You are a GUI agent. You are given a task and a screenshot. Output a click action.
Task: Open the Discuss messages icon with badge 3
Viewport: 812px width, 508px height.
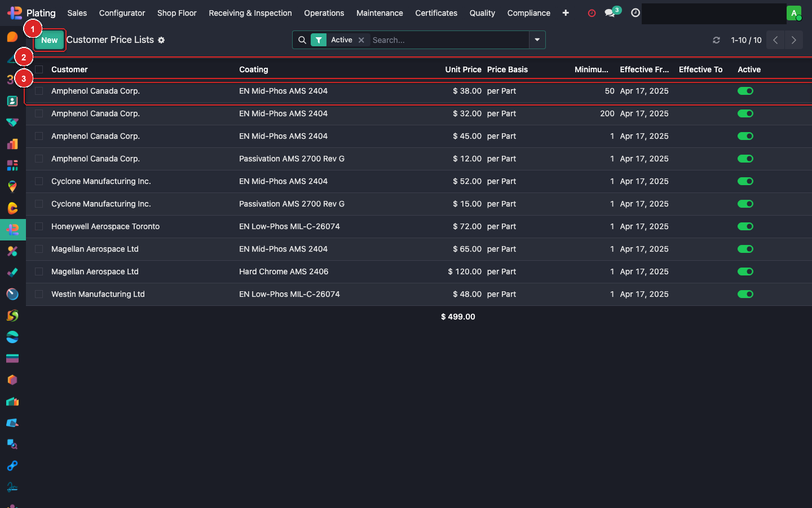611,13
